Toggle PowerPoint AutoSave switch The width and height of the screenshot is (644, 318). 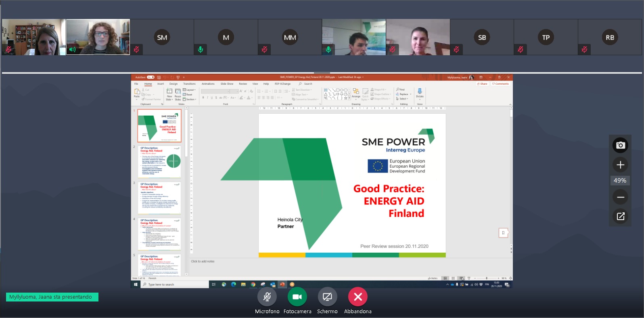pos(151,77)
